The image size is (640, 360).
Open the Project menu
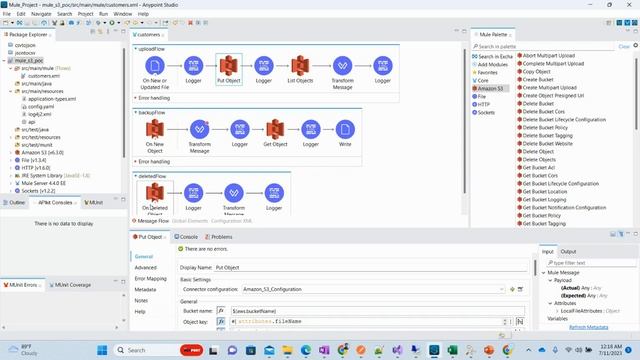[x=85, y=14]
